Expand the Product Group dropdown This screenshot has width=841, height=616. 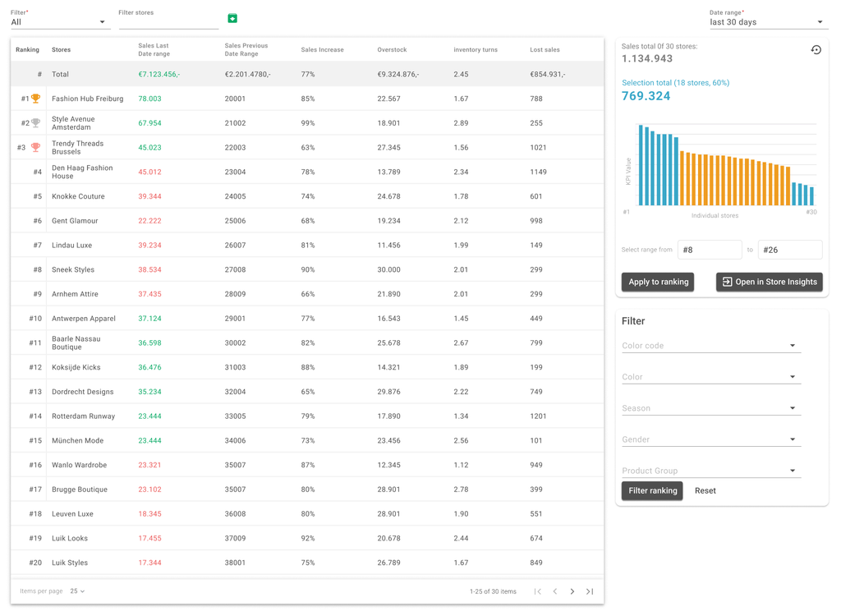(710, 471)
